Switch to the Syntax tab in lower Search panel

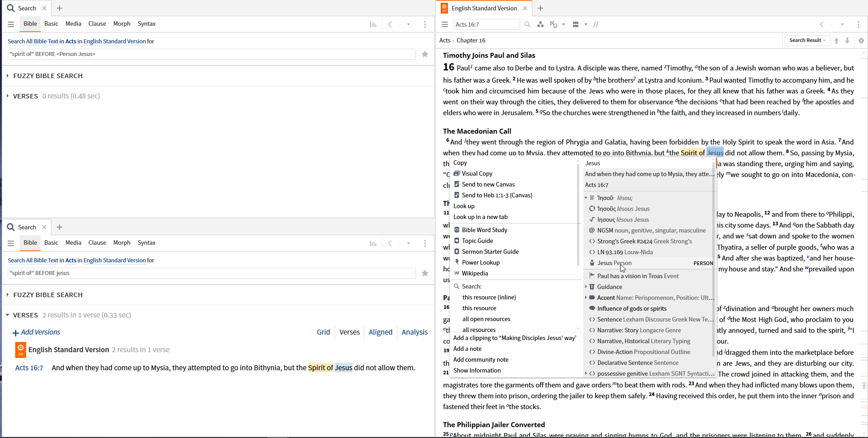147,243
